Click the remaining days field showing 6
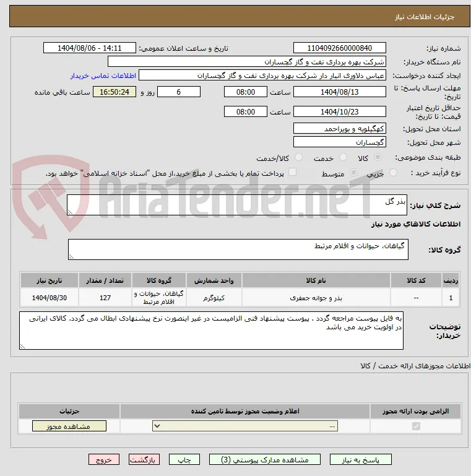 coord(179,92)
